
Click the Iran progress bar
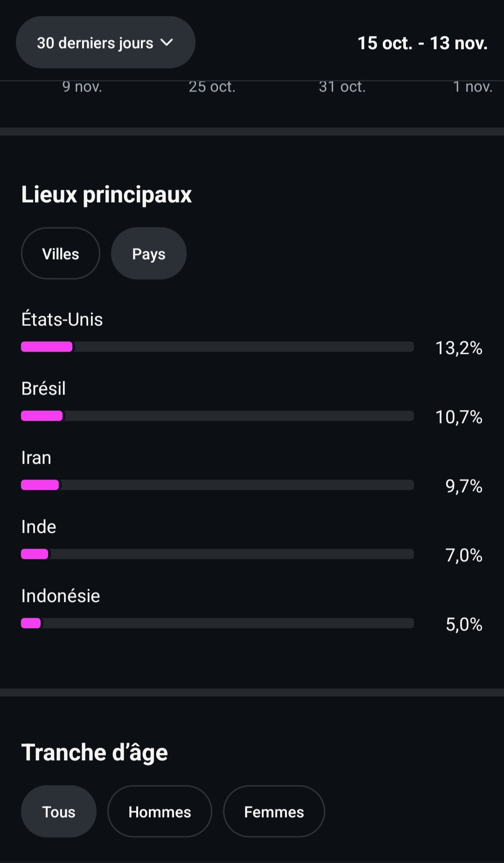[x=217, y=485]
